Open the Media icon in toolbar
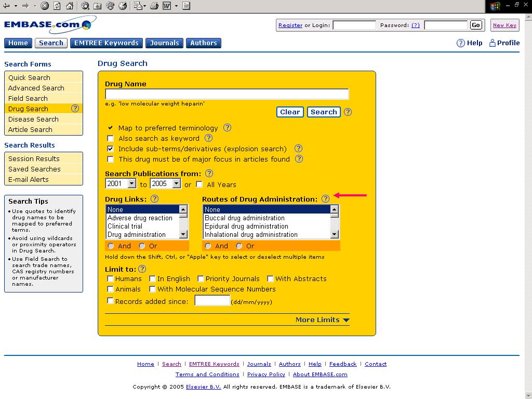532x399 pixels. 110,6
